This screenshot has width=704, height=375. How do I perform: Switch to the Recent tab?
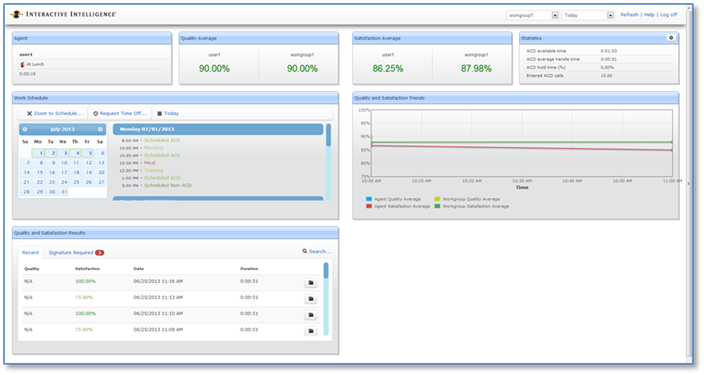tap(31, 252)
